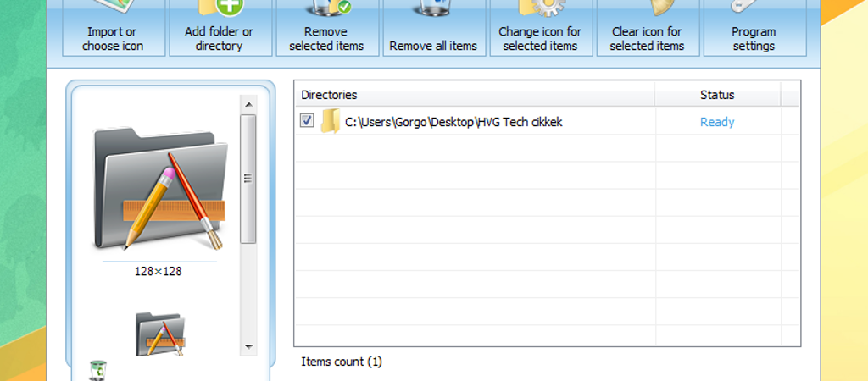Click Clear icon for selected items
Viewport: 868px width, 381px height.
pos(648,28)
